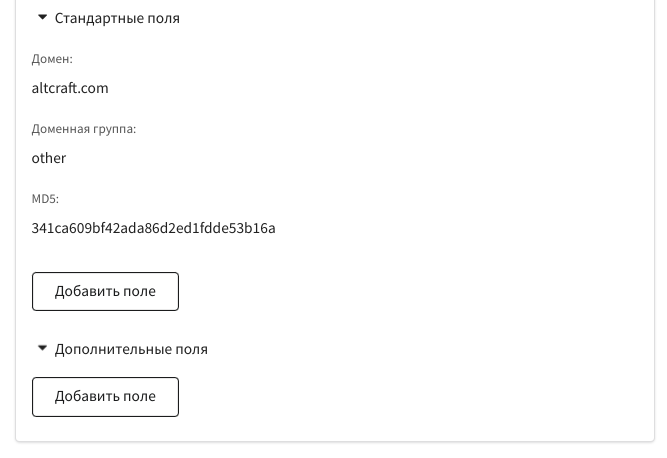Collapse the Стандартные поля section arrow

pyautogui.click(x=42, y=17)
